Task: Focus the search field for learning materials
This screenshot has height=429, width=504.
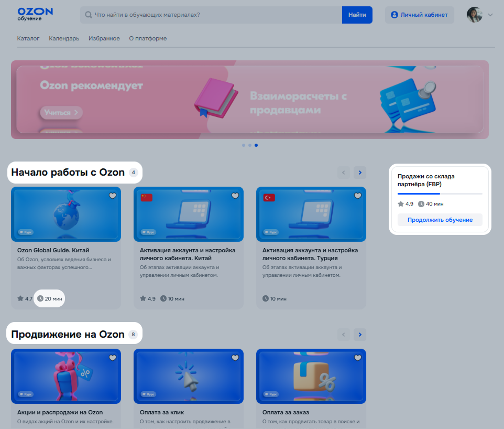Action: [215, 15]
